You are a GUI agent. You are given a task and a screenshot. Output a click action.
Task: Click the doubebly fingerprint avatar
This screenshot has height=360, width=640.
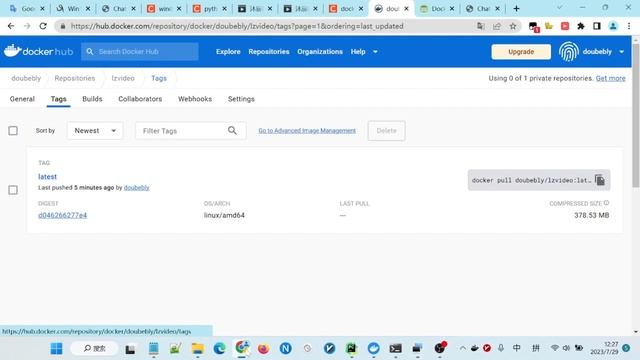pyautogui.click(x=569, y=51)
